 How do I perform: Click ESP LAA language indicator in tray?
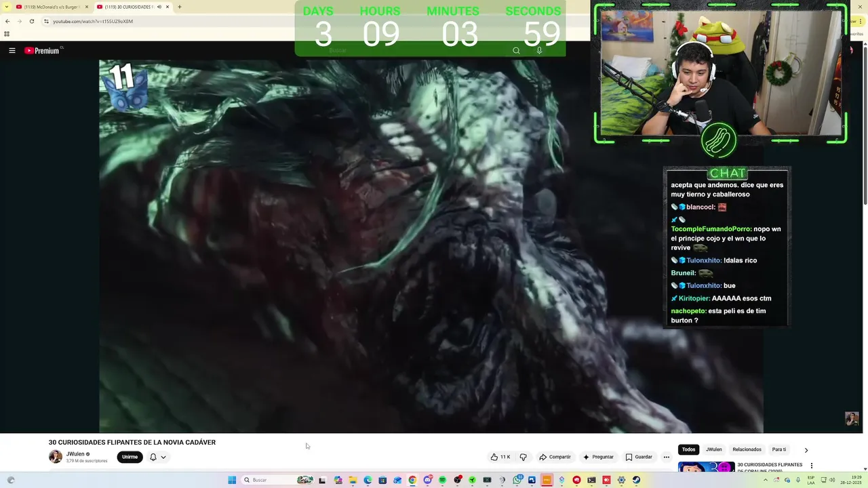tap(811, 480)
